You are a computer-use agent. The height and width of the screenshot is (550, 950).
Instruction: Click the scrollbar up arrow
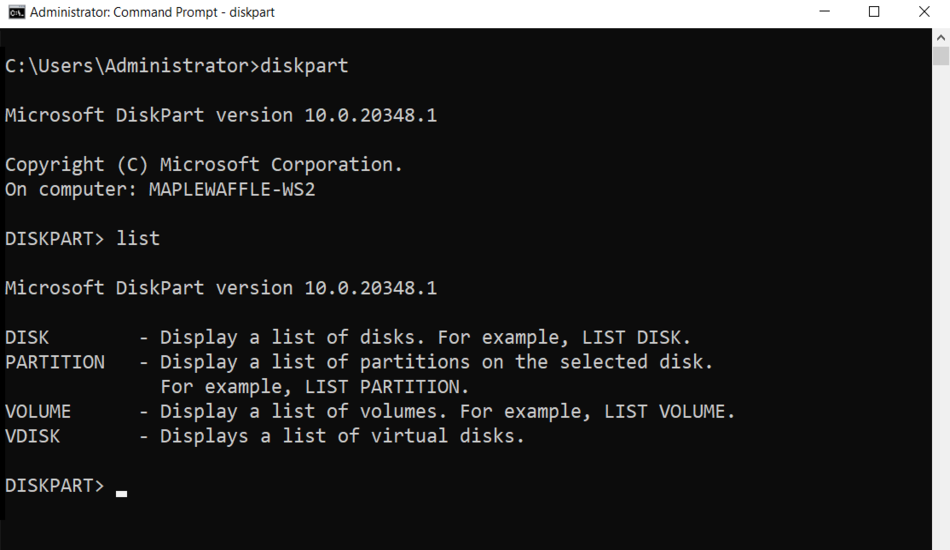pos(941,38)
